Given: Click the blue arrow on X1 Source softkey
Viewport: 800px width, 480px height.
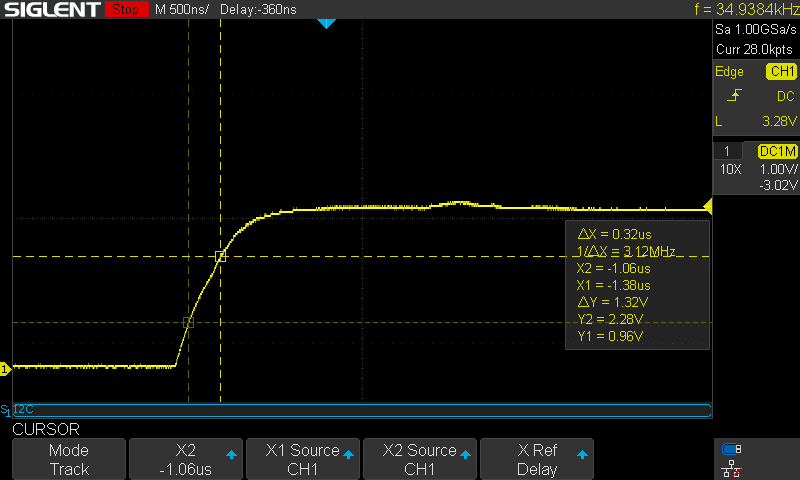Looking at the screenshot, I should point(348,454).
